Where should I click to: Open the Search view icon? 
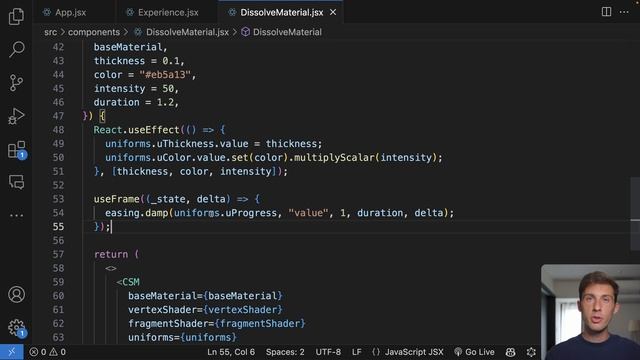point(16,49)
